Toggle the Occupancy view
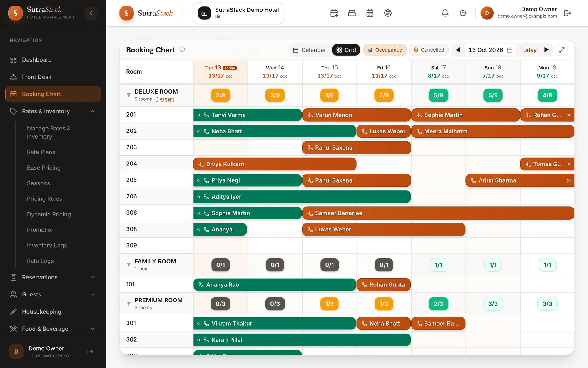 (385, 50)
